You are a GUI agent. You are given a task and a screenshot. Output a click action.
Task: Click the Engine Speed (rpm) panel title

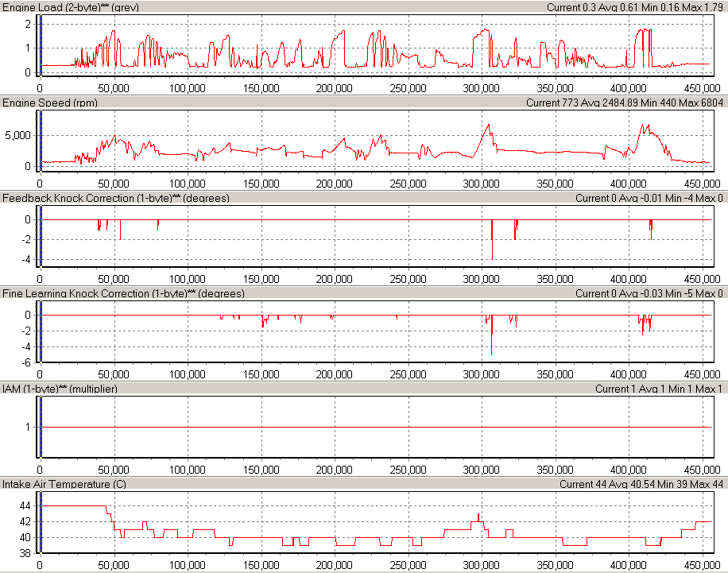(x=52, y=103)
